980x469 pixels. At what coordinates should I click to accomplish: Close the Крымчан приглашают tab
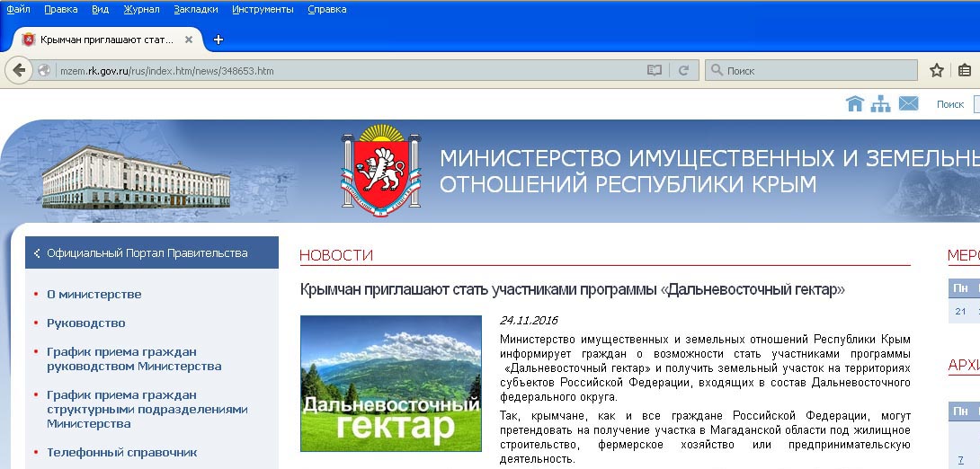189,40
